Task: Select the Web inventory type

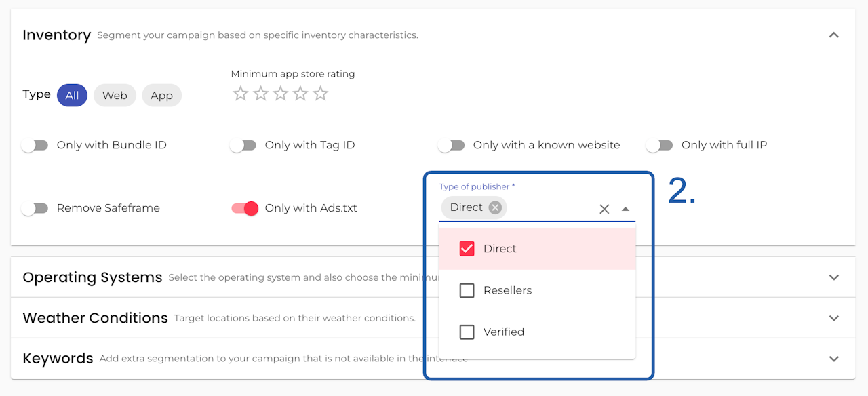Action: 115,96
